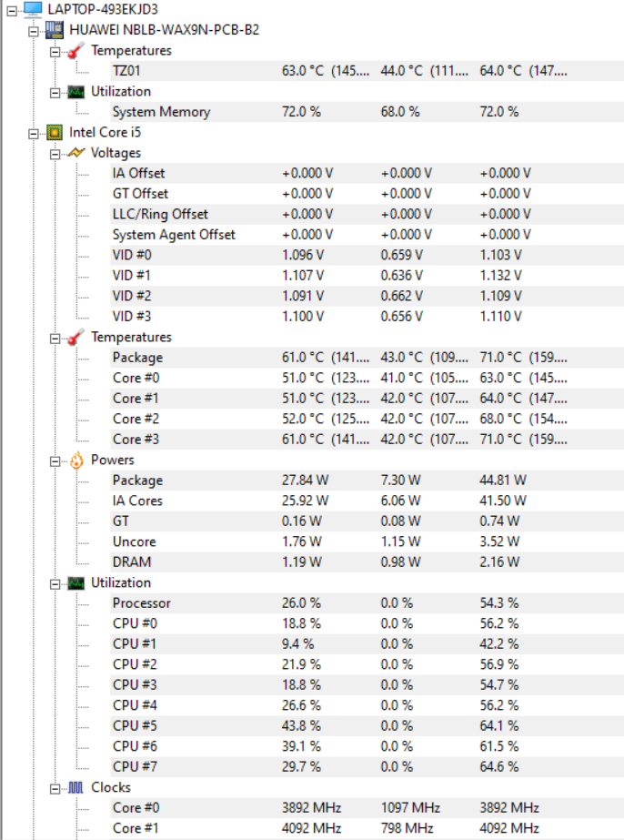Select the GT Offset row

tap(367, 194)
